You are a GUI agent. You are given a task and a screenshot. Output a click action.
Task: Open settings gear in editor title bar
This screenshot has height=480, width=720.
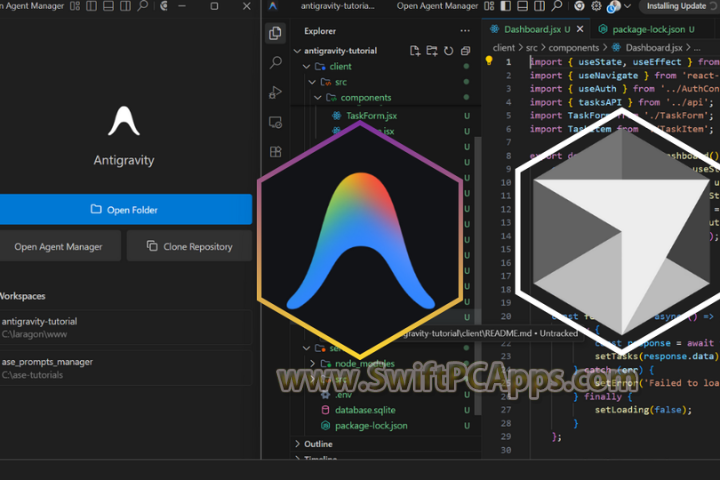tap(596, 6)
